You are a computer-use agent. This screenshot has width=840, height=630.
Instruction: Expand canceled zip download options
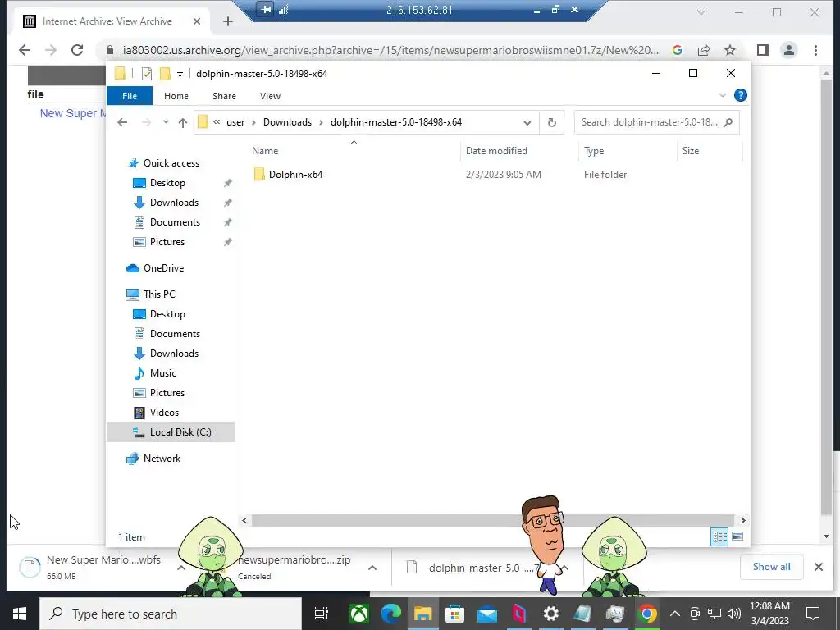372,568
